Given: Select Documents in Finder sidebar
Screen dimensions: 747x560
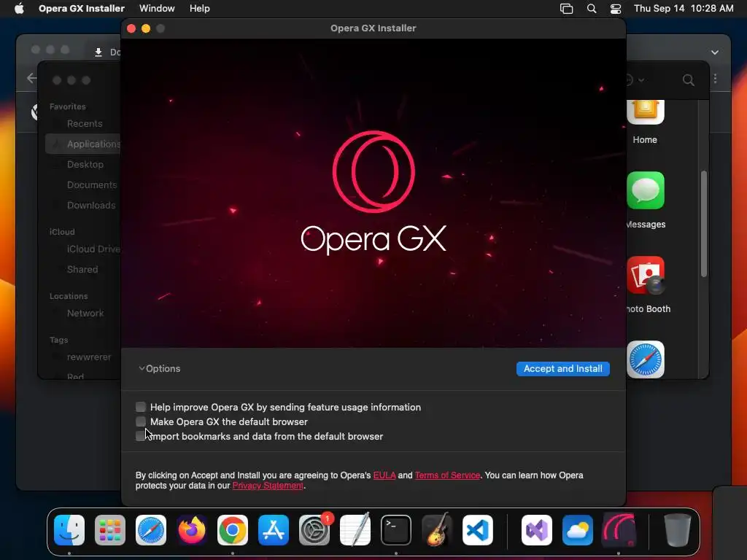Looking at the screenshot, I should (x=91, y=184).
